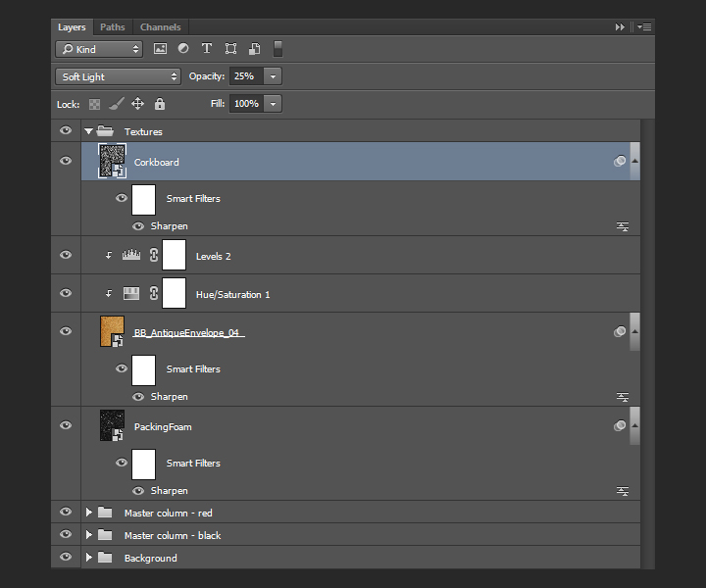Select PackingFoam layer thumbnail
The height and width of the screenshot is (588, 706).
pyautogui.click(x=112, y=425)
